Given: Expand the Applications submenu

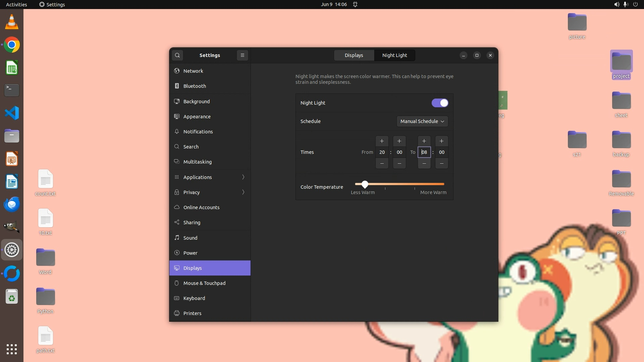Looking at the screenshot, I should point(243,177).
